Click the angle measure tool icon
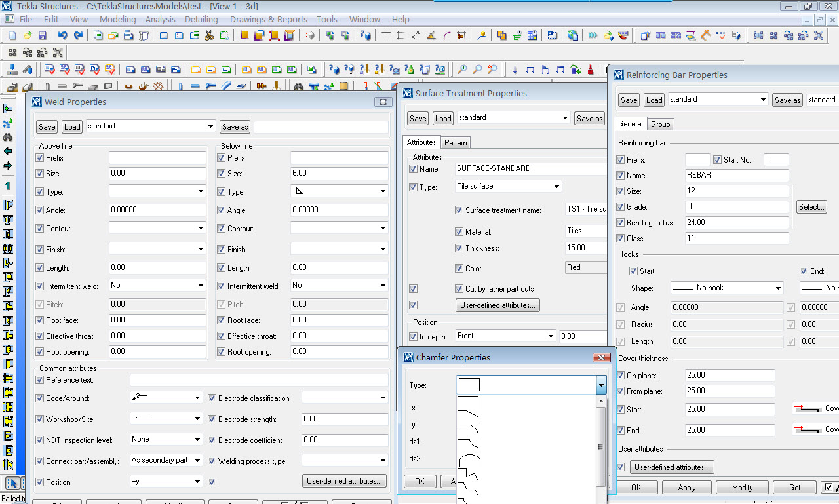 431,35
